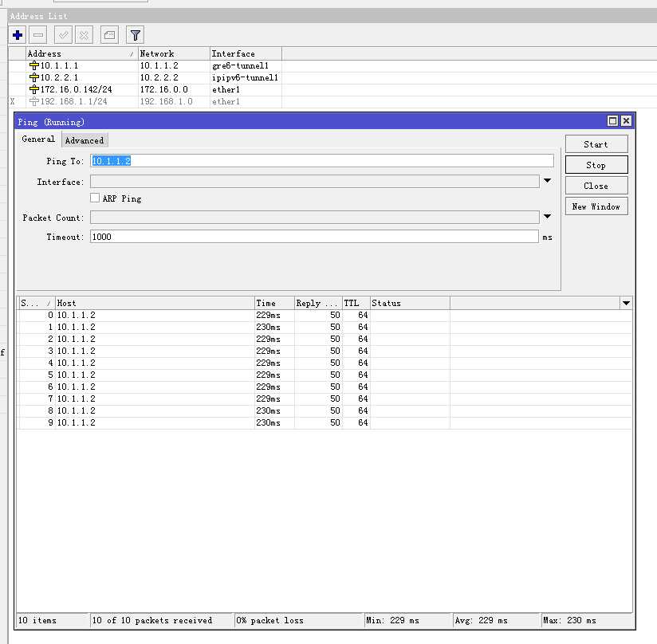Click the Reply column header in ping results

pos(317,303)
